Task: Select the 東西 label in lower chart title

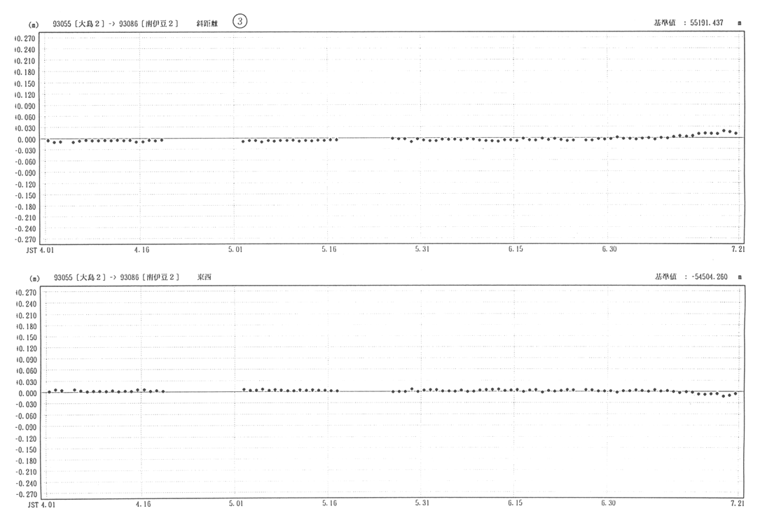Action: point(204,277)
